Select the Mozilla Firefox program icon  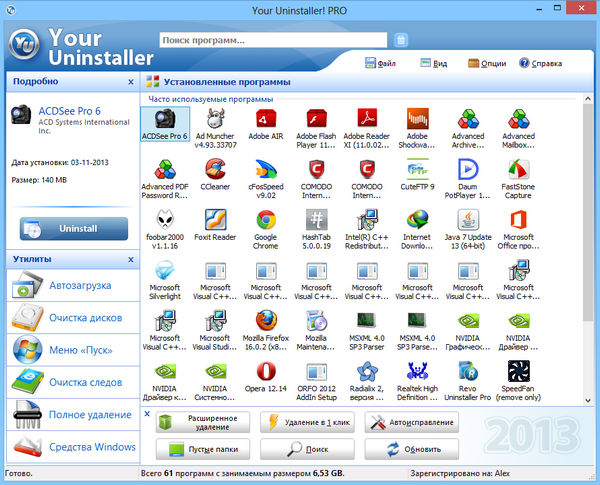(x=266, y=322)
